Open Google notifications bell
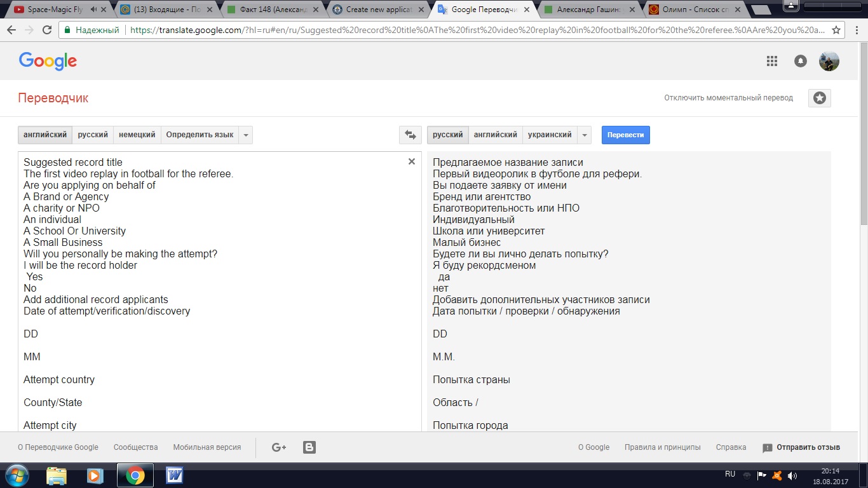 [801, 61]
